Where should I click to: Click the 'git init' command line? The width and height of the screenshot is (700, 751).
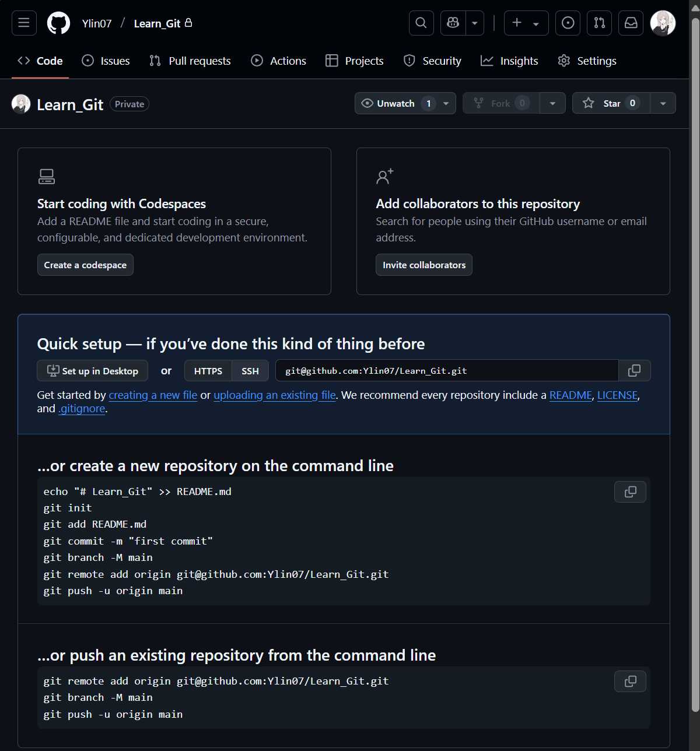[68, 508]
